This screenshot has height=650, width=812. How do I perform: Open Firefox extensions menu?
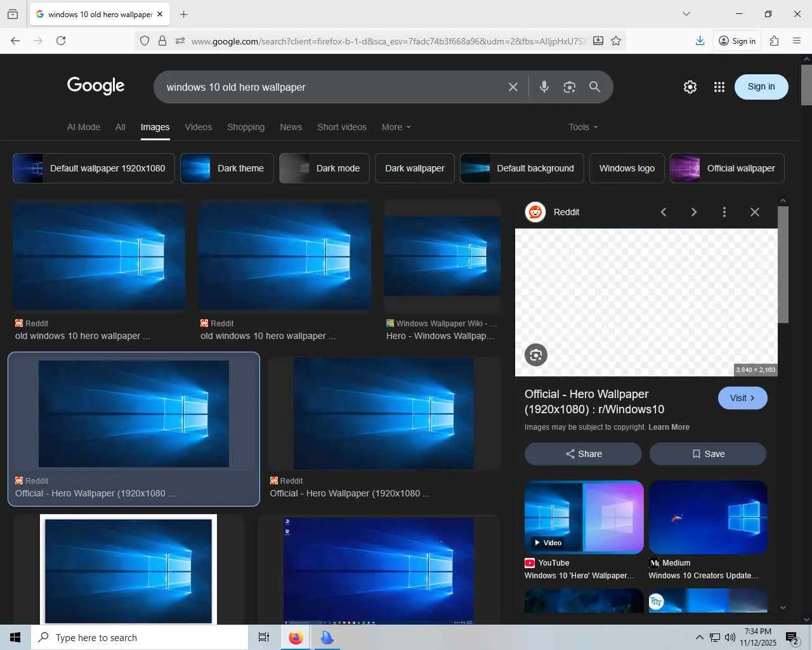[x=774, y=41]
